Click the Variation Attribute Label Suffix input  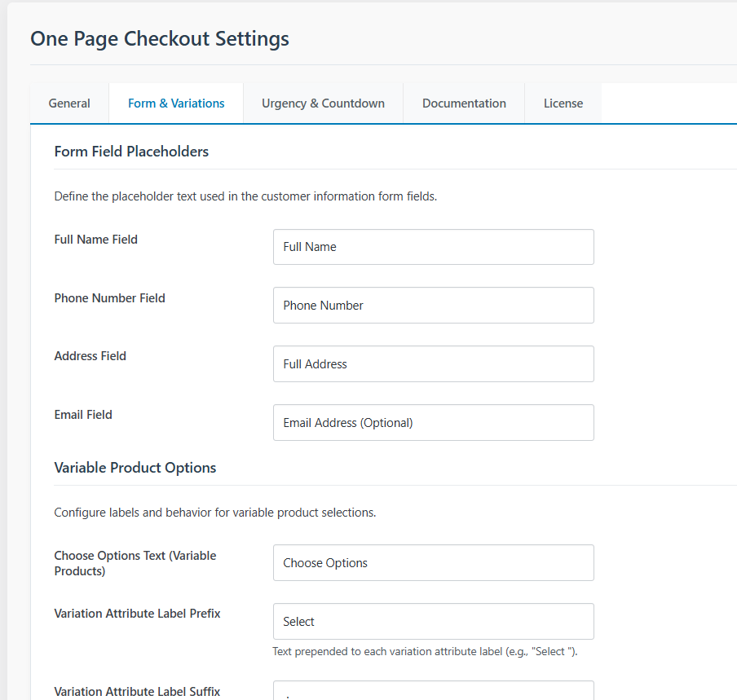tap(433, 693)
